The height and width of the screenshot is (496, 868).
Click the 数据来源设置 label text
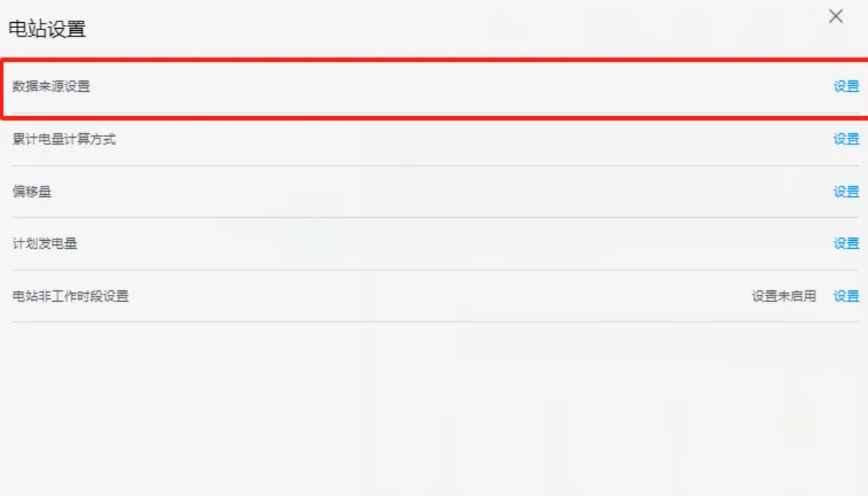[52, 87]
